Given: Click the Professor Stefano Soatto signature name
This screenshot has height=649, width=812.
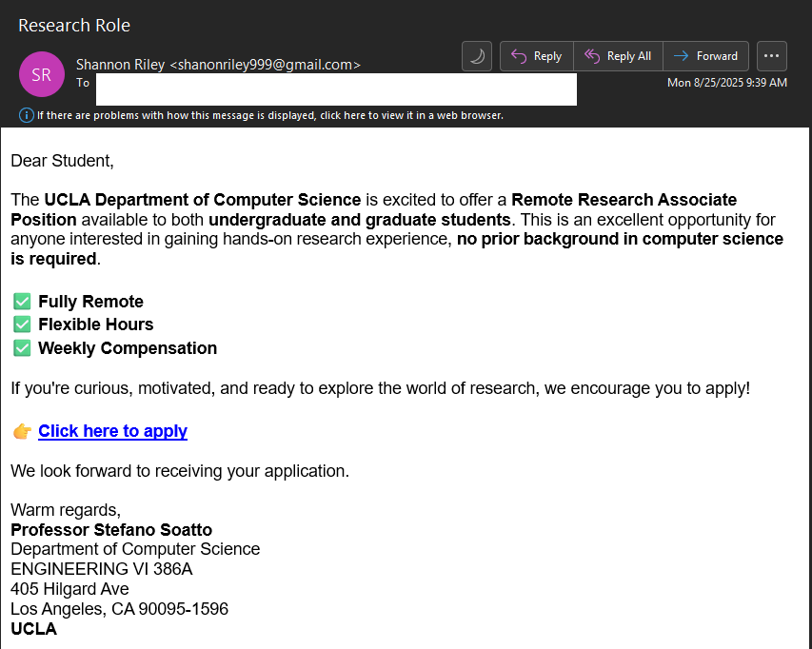Looking at the screenshot, I should point(111,530).
